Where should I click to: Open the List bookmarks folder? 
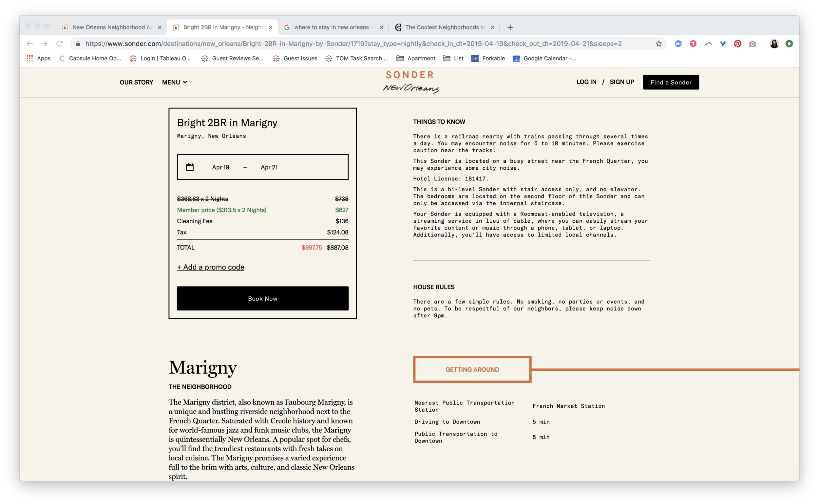[x=453, y=58]
